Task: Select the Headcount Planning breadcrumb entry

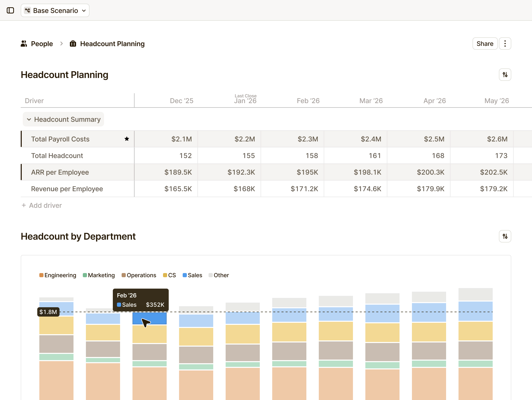Action: pyautogui.click(x=112, y=44)
